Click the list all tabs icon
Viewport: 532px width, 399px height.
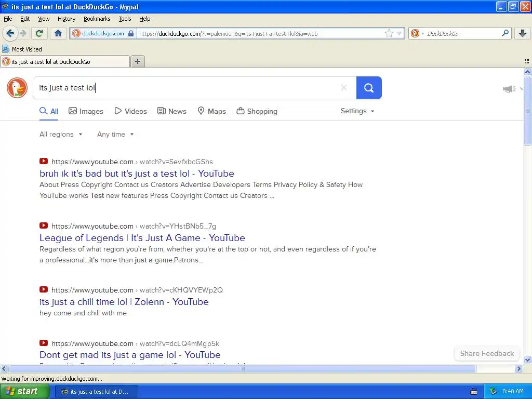527,61
